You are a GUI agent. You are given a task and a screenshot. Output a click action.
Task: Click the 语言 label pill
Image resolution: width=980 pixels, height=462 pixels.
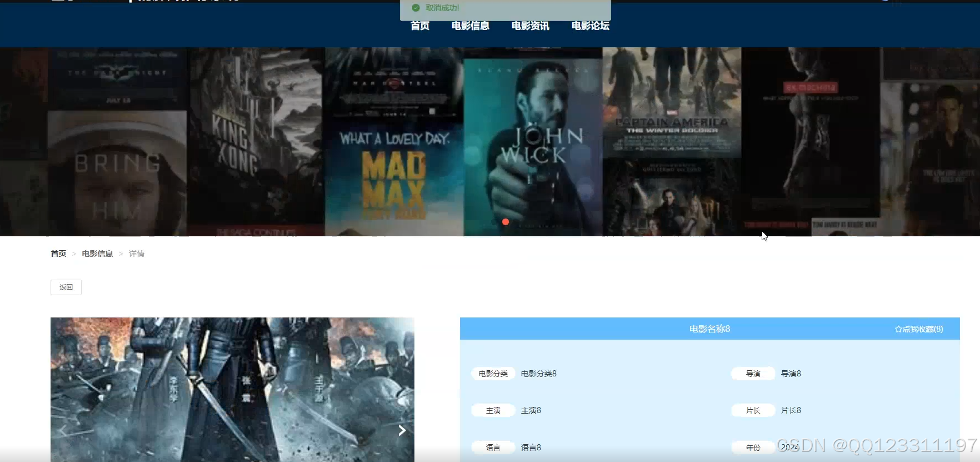tap(493, 447)
